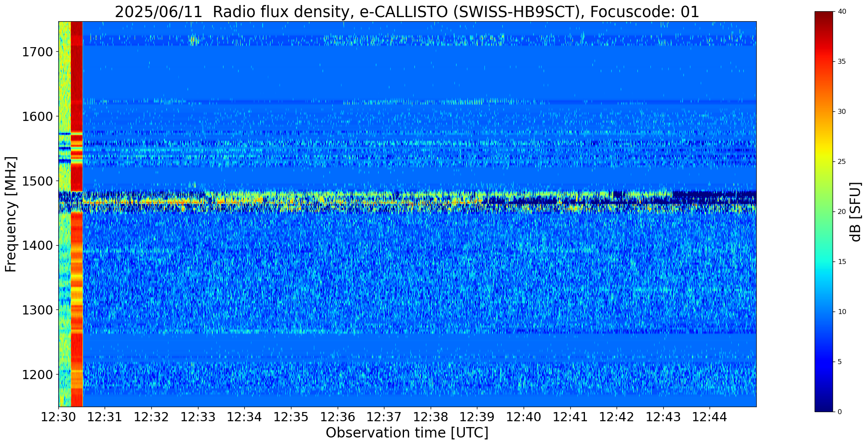Click the "Frequency [MHz]" axis label

[x=11, y=214]
